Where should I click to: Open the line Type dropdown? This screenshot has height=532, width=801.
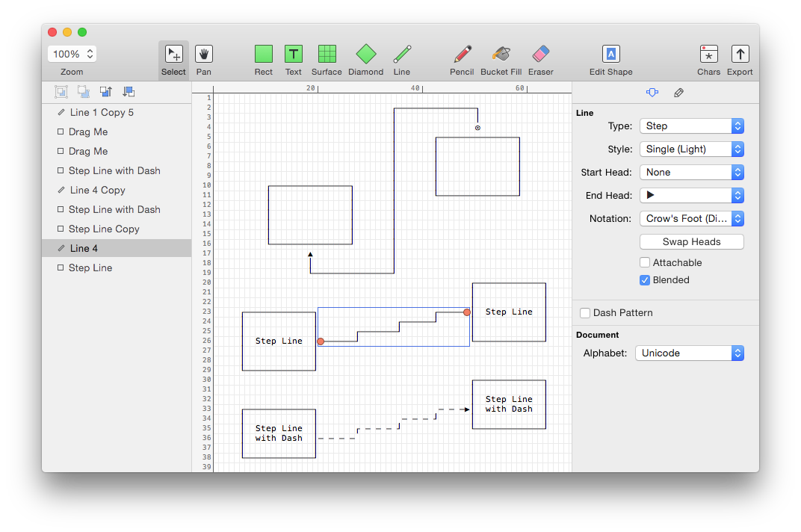692,126
